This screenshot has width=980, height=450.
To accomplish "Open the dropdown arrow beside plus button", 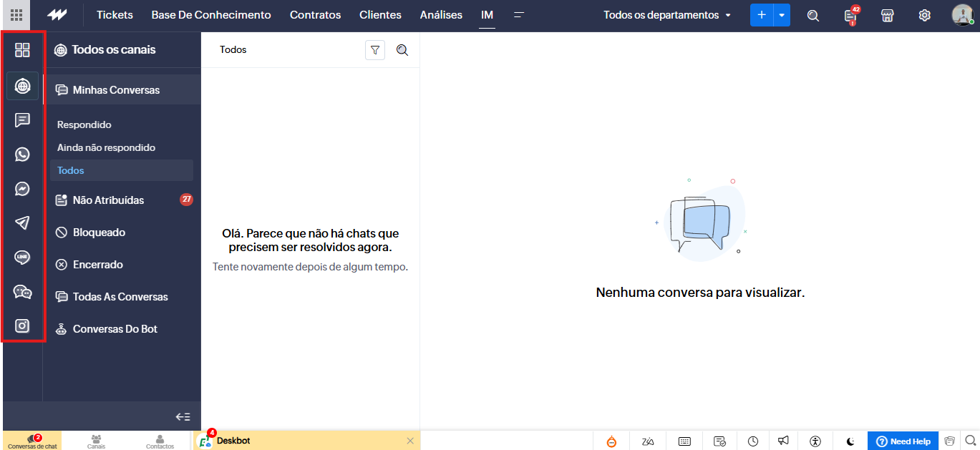I will click(x=782, y=15).
